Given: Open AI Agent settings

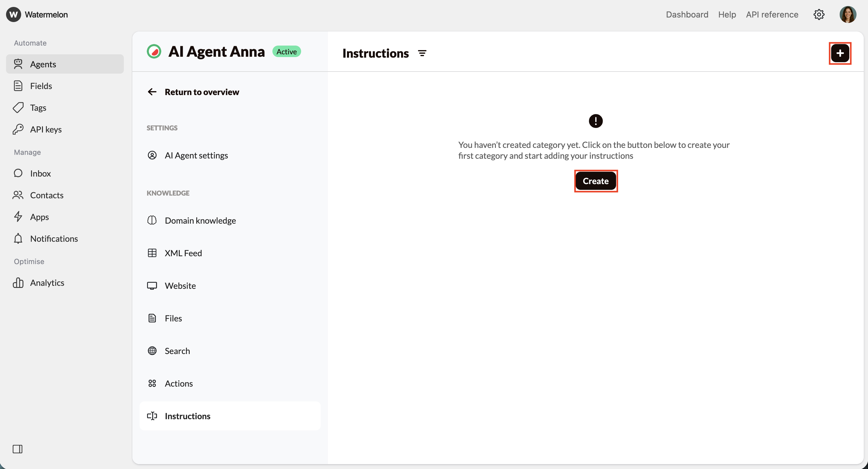Looking at the screenshot, I should click(x=196, y=155).
